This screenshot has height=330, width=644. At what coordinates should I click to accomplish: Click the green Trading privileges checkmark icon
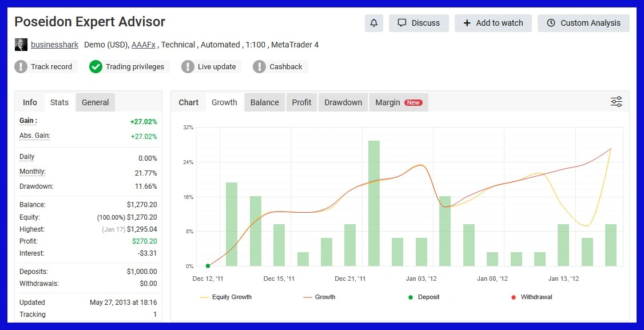[96, 67]
